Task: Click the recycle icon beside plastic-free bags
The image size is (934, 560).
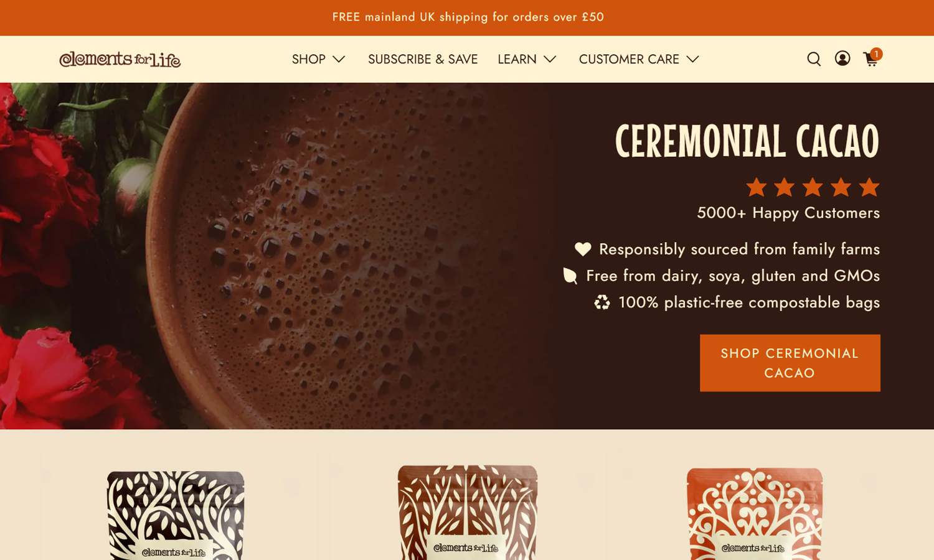Action: 602,302
